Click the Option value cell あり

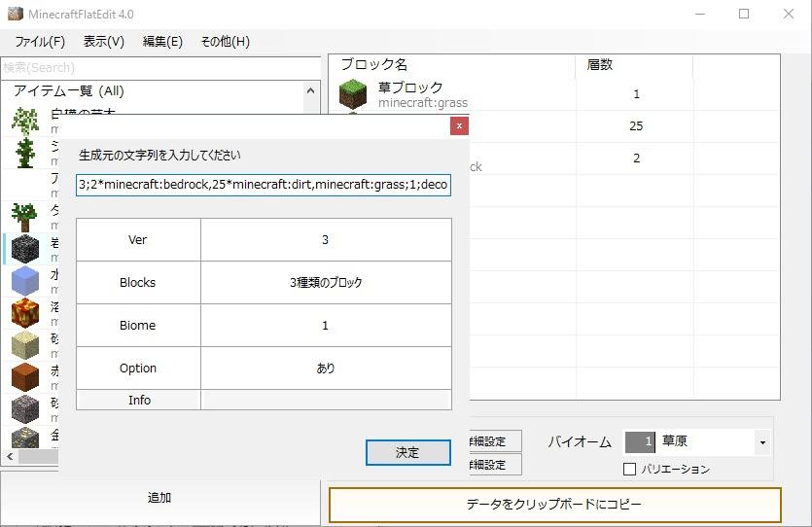[326, 369]
